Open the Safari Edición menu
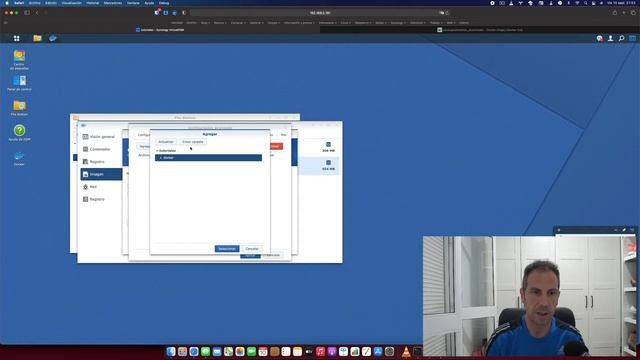This screenshot has width=640, height=360. 51,3
